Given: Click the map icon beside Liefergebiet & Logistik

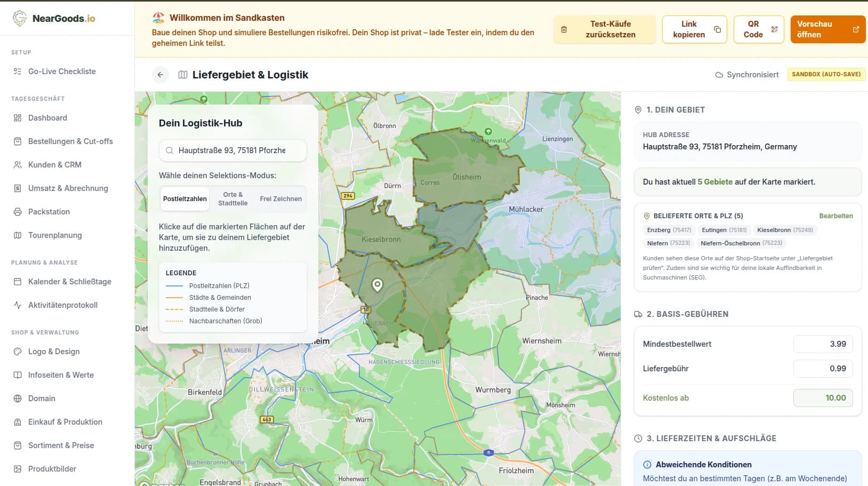Looking at the screenshot, I should point(183,75).
